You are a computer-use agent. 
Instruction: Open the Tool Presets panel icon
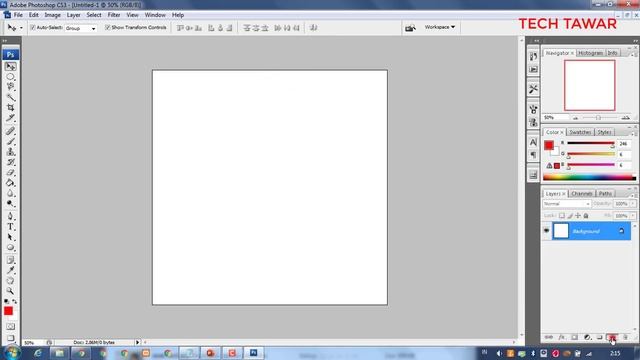point(533,89)
